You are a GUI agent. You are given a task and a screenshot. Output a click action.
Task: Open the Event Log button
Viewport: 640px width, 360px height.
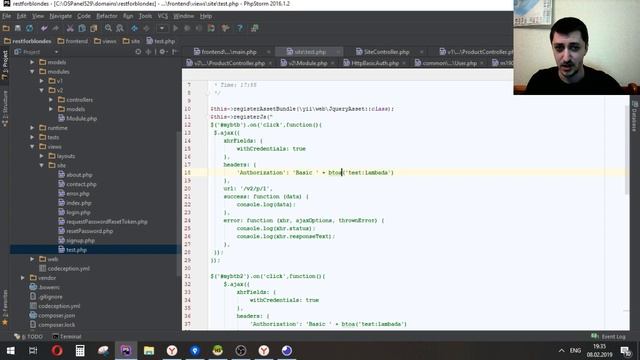pyautogui.click(x=608, y=336)
